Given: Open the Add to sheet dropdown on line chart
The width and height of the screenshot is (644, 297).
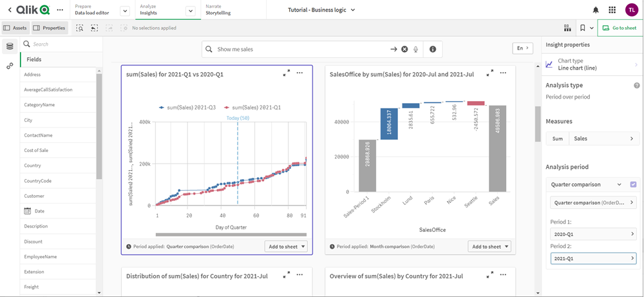Looking at the screenshot, I should [x=285, y=246].
